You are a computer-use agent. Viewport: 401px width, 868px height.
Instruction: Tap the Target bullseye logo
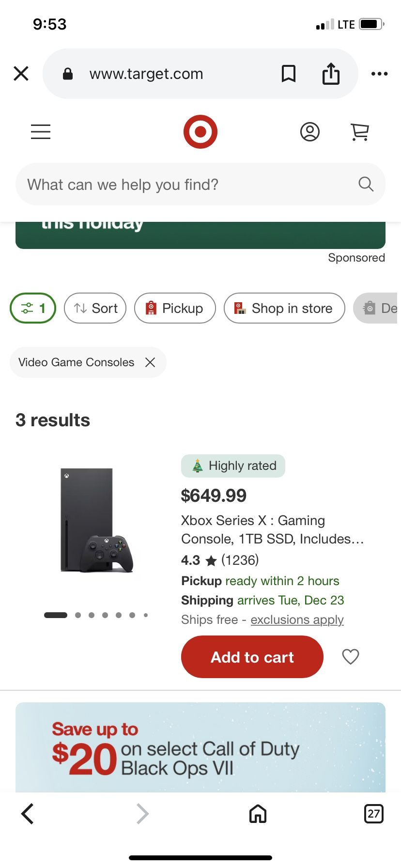click(200, 132)
